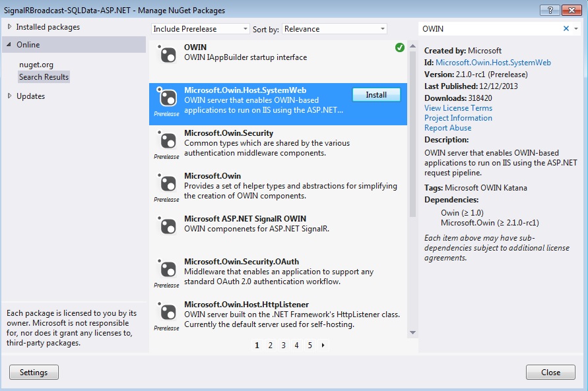The width and height of the screenshot is (588, 391).
Task: Click the OWIN package icon
Action: click(x=167, y=55)
